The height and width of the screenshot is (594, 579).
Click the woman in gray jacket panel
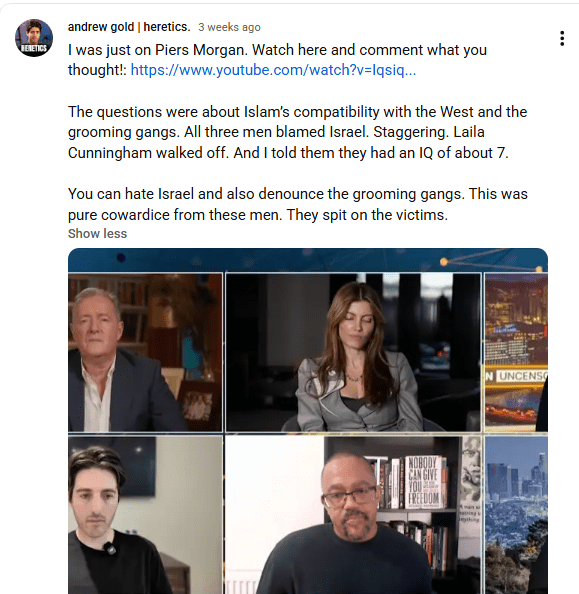(x=353, y=352)
